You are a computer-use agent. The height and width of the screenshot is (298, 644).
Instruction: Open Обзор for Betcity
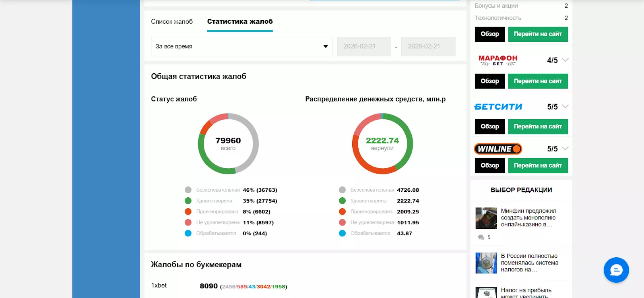[490, 126]
